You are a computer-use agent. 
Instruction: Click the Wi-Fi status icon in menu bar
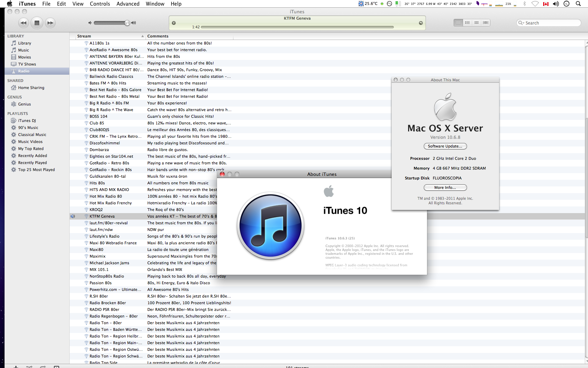point(535,4)
